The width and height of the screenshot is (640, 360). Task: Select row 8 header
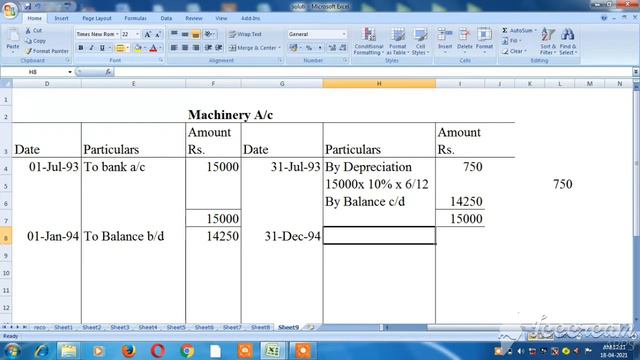coord(6,237)
